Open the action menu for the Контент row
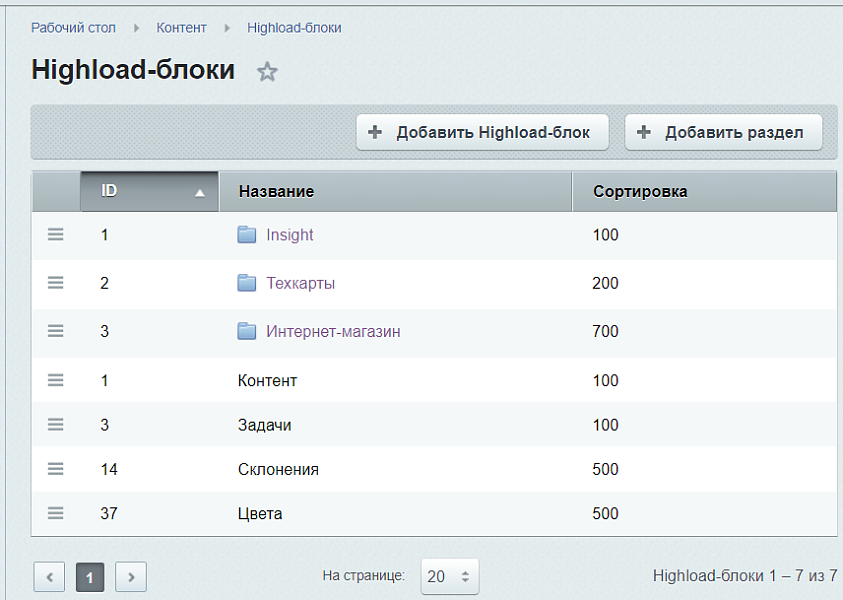Image resolution: width=843 pixels, height=600 pixels. (x=55, y=379)
